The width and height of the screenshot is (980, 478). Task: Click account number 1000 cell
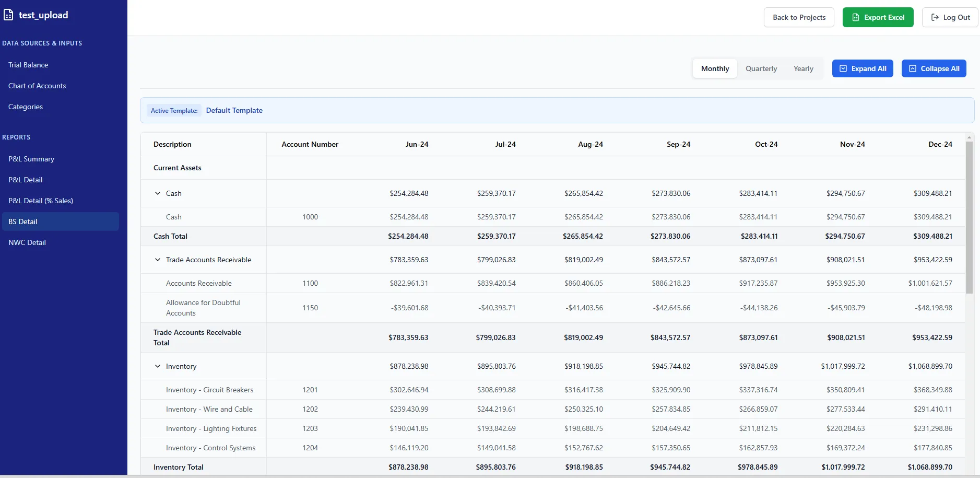click(310, 217)
